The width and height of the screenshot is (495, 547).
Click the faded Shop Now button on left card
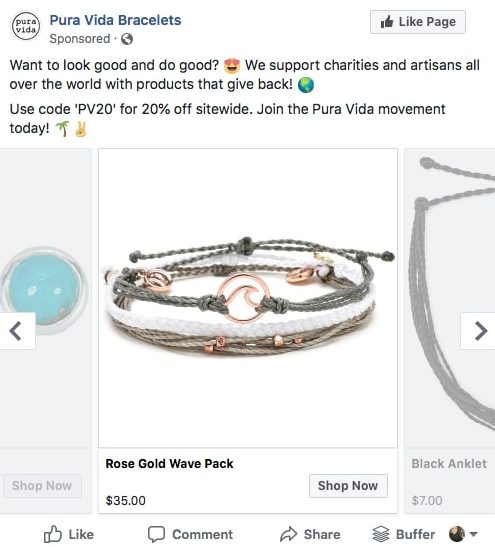click(42, 486)
